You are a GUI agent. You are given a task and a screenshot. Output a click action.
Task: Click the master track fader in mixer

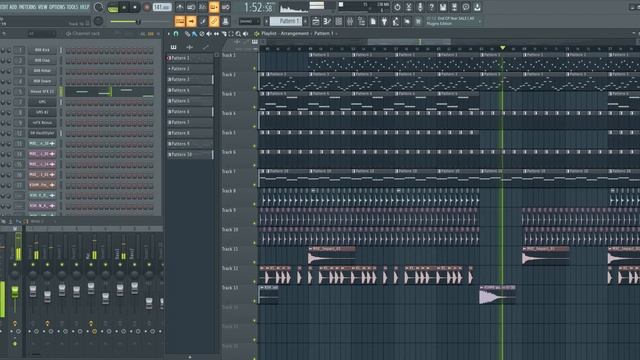click(15, 291)
